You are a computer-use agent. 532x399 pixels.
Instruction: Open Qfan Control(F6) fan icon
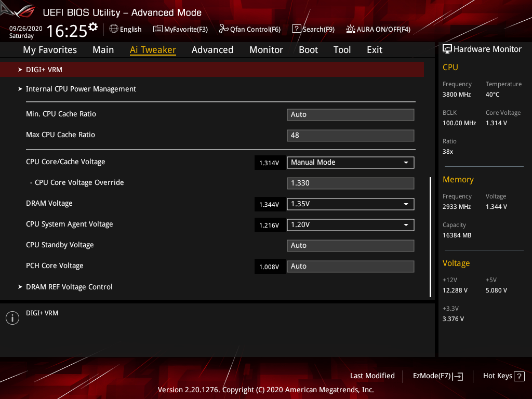click(223, 29)
